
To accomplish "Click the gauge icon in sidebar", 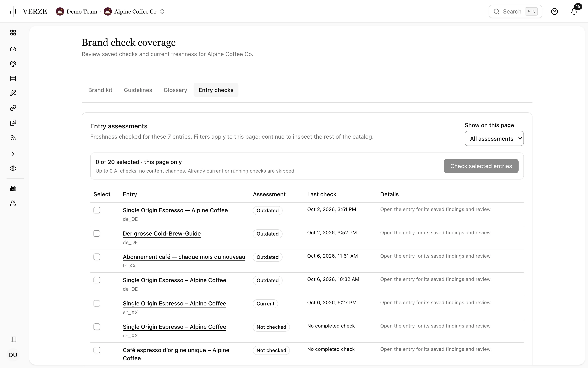I will click(13, 49).
